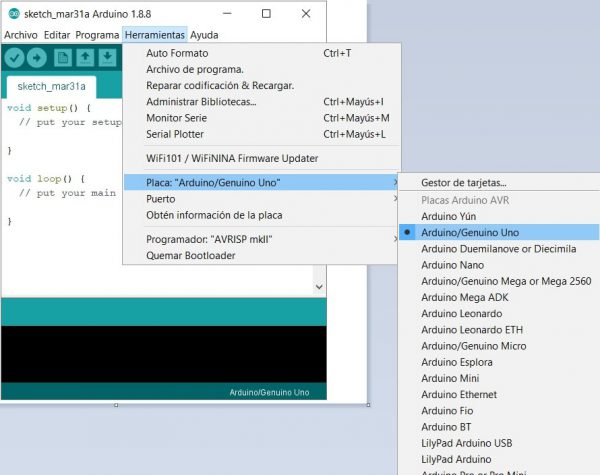Image resolution: width=600 pixels, height=475 pixels.
Task: Select Arduino Yún board
Action: 499,216
